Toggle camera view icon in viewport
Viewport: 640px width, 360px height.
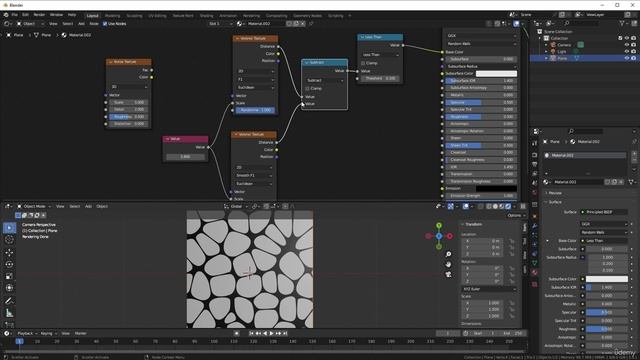(x=449, y=275)
